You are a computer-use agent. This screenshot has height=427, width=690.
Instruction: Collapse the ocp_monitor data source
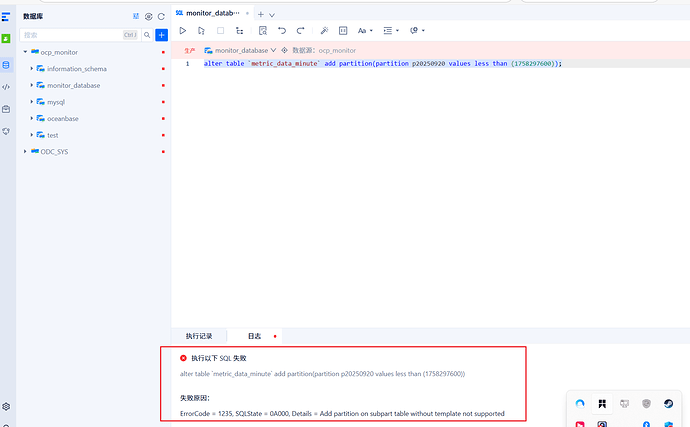(x=25, y=52)
